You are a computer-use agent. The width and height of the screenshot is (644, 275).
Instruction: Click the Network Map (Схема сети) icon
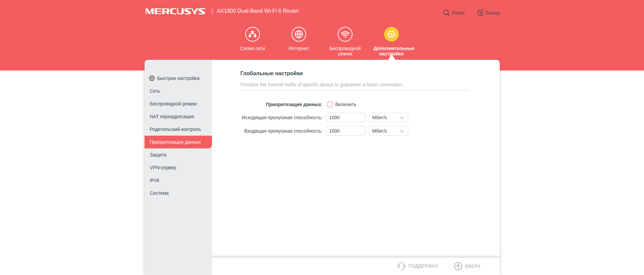coord(252,34)
